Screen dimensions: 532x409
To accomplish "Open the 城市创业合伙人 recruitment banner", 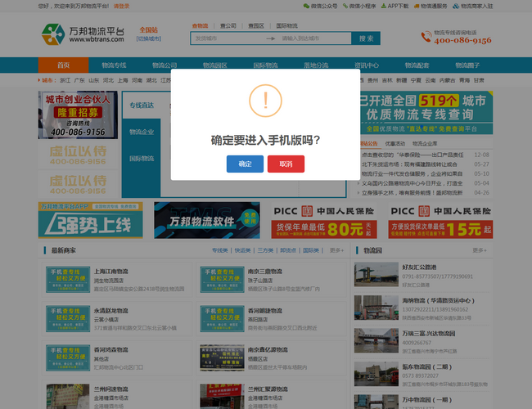I will 78,115.
